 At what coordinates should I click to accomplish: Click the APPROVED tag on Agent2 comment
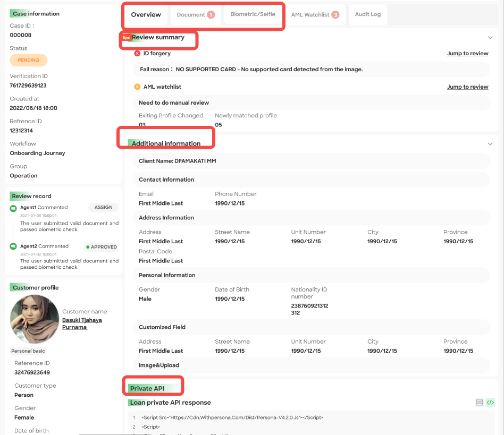tap(101, 247)
